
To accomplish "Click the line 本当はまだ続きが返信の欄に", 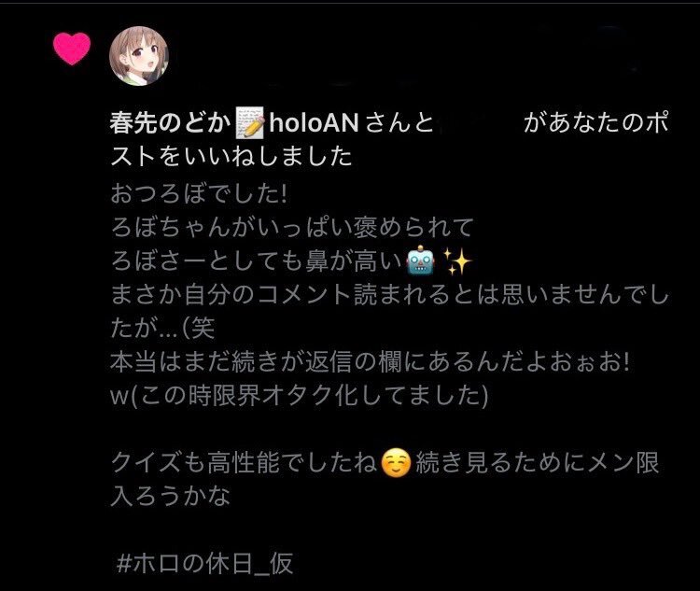I will (371, 362).
